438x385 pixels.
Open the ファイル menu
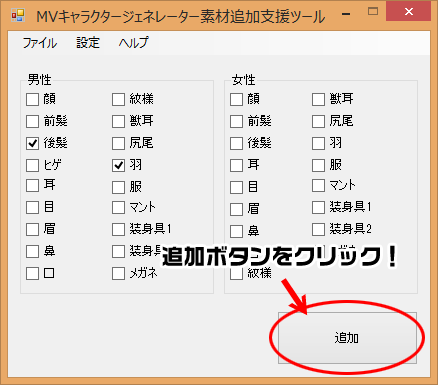click(x=40, y=43)
